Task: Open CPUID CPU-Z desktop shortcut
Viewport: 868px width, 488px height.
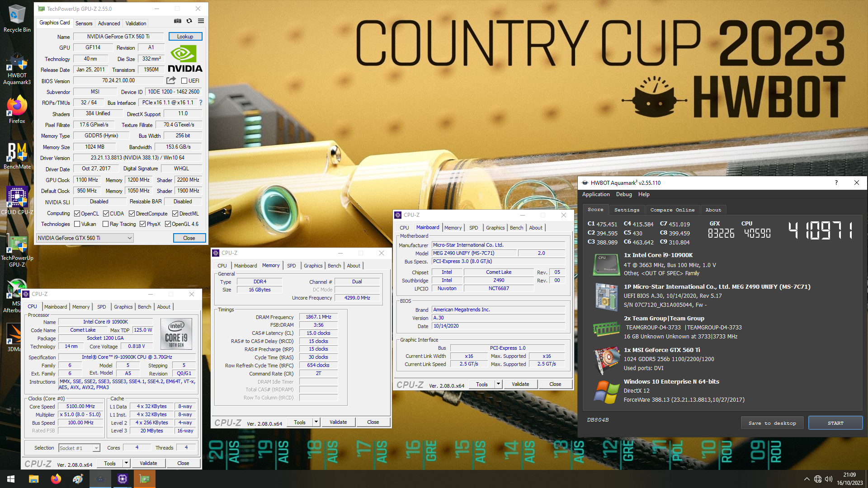Action: click(x=17, y=201)
